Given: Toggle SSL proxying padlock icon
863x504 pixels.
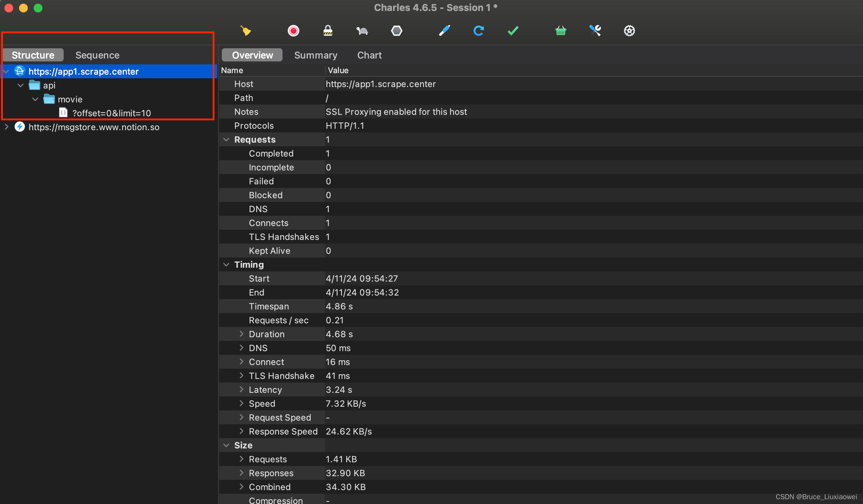Looking at the screenshot, I should (328, 31).
